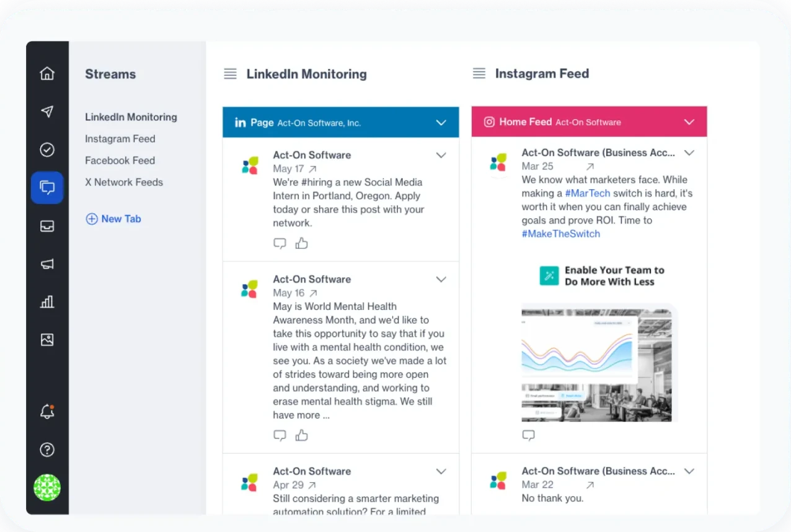Image resolution: width=791 pixels, height=532 pixels.
Task: Open the Home icon in sidebar
Action: 47,74
